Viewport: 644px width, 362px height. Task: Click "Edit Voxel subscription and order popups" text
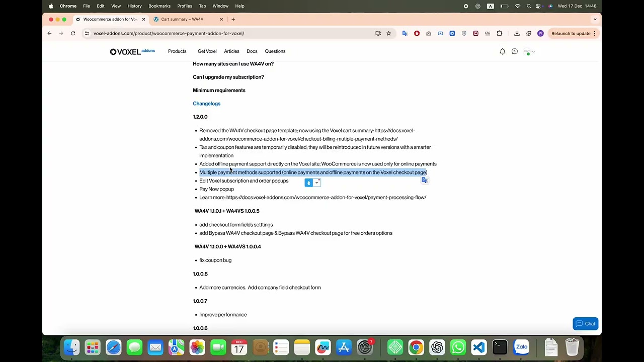tap(244, 181)
